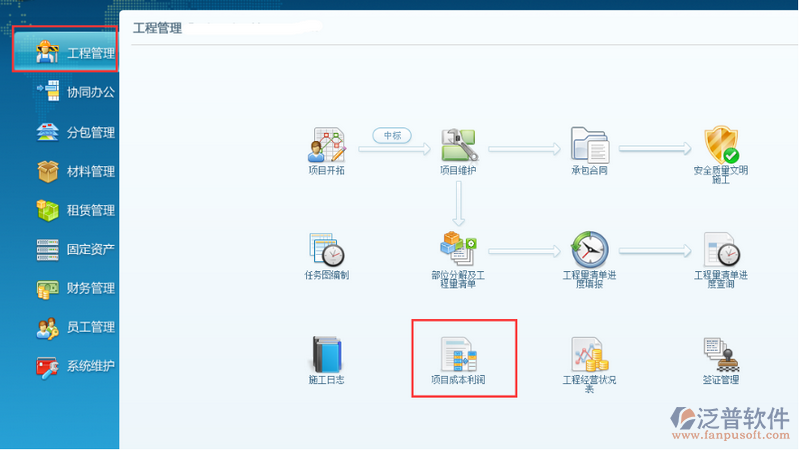
Task: Open the 任务图编制 icon
Action: coord(327,249)
